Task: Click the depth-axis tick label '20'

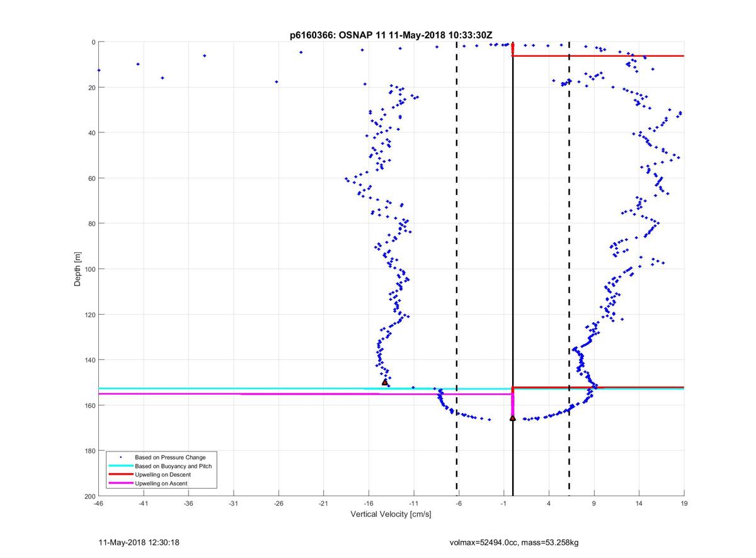Action: pyautogui.click(x=91, y=88)
